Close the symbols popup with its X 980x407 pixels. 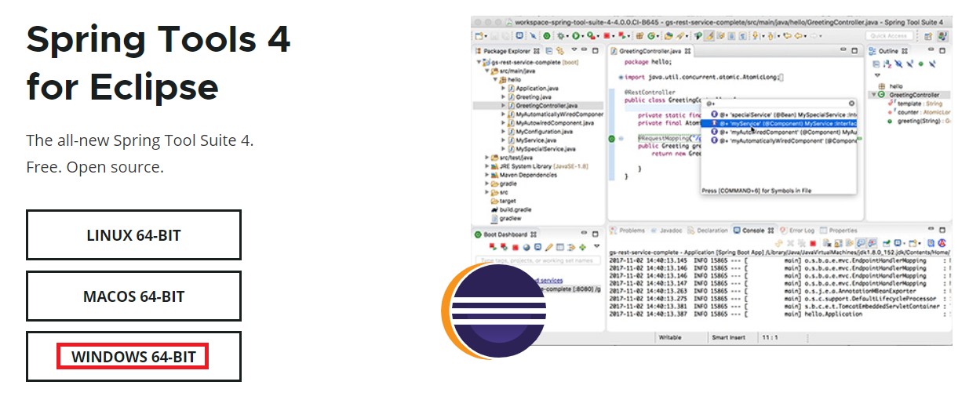click(x=851, y=103)
